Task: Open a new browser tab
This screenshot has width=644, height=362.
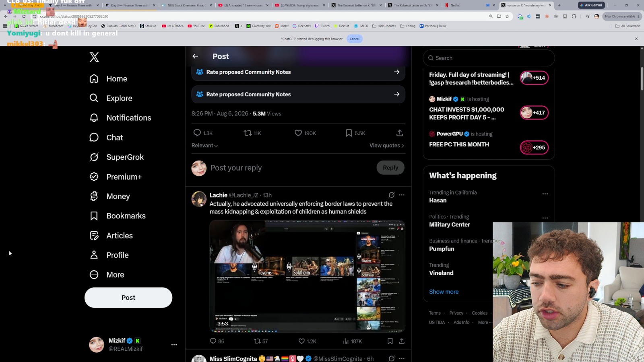Action: [559, 5]
